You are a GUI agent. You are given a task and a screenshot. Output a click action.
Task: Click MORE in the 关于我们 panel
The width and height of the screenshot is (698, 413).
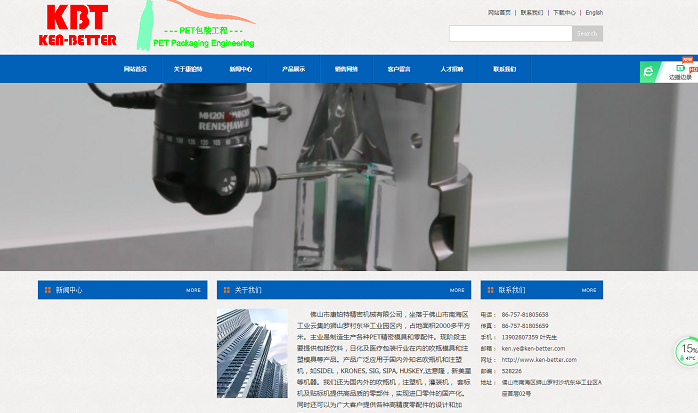pyautogui.click(x=457, y=290)
